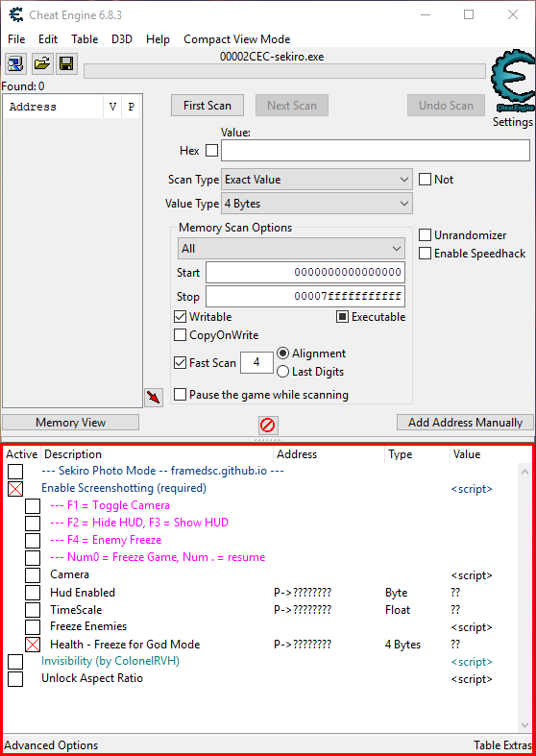Switch to Compact View Mode
Image resolution: width=536 pixels, height=756 pixels.
pyautogui.click(x=236, y=39)
